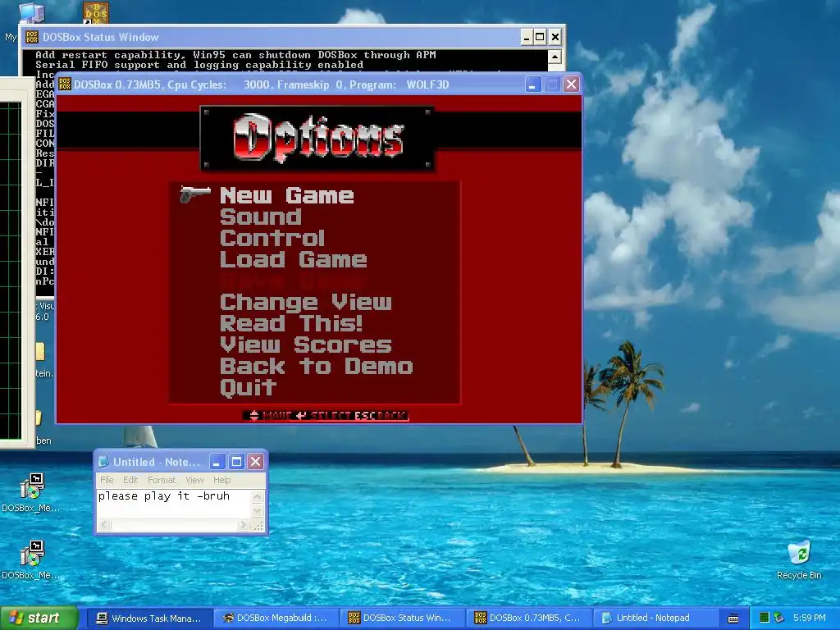Switch to DOSBox Status Window taskbar button
The height and width of the screenshot is (630, 840).
pyautogui.click(x=402, y=619)
